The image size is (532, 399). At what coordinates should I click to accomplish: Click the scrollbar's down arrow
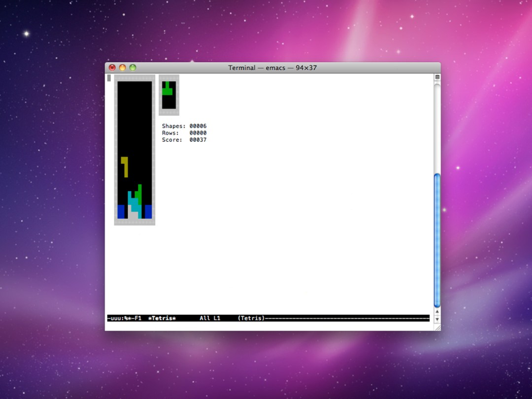pyautogui.click(x=437, y=319)
